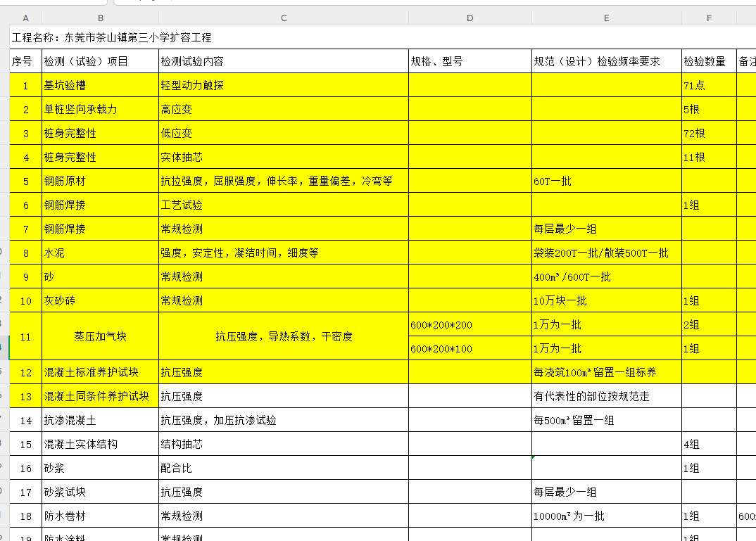Click the cell containing 基坑验槽
Viewport: 756px width, 541px height.
point(100,85)
